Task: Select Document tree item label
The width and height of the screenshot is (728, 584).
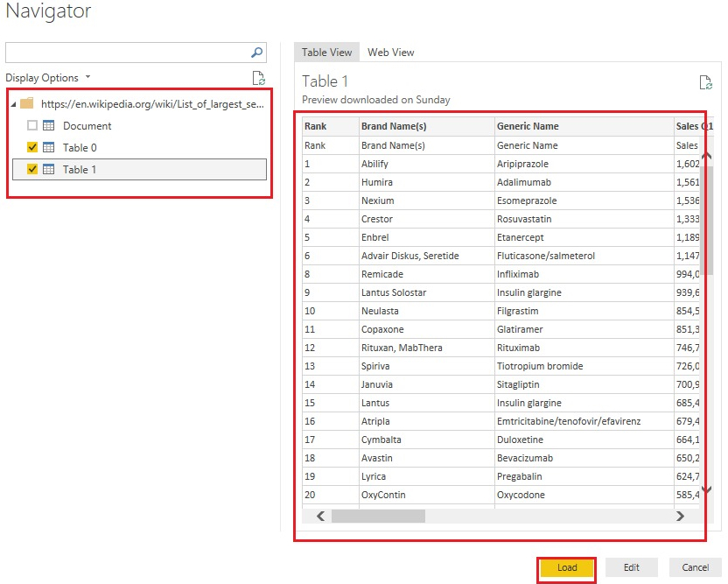Action: tap(87, 126)
